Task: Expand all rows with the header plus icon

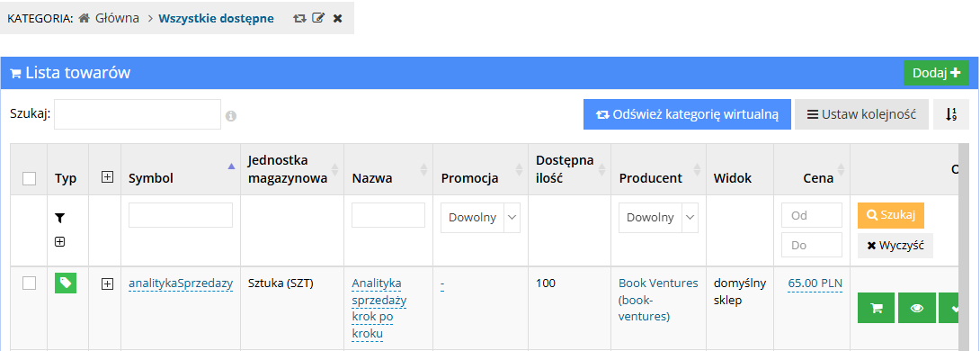Action: click(107, 177)
